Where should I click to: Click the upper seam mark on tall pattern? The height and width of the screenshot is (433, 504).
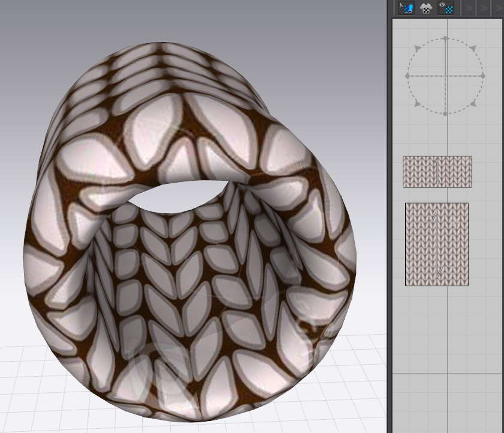click(435, 217)
